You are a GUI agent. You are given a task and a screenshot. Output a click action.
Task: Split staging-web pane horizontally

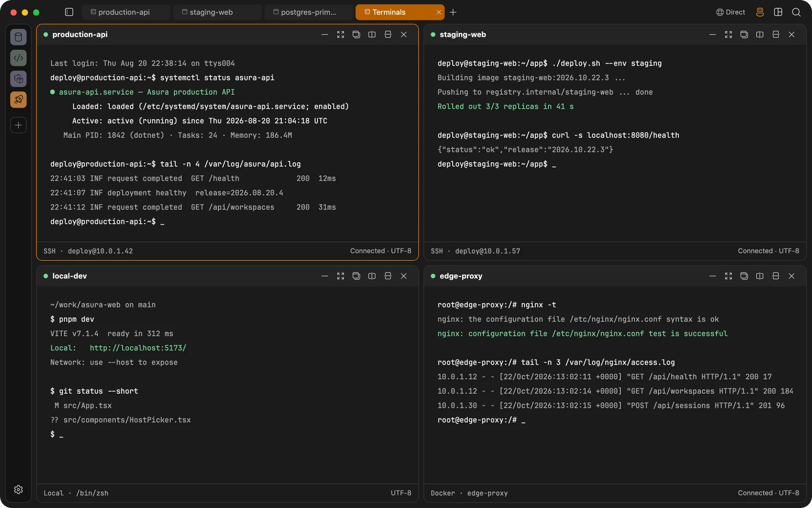776,35
